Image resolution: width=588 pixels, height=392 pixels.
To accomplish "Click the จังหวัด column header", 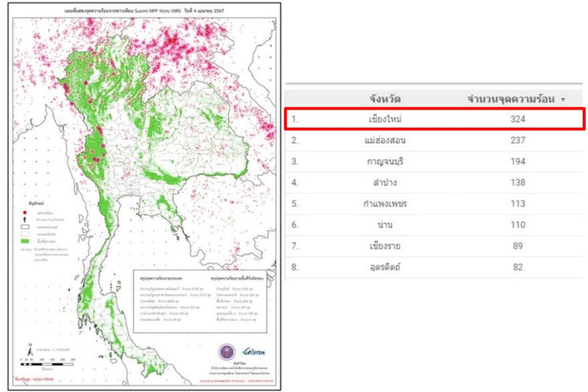I will pos(384,99).
